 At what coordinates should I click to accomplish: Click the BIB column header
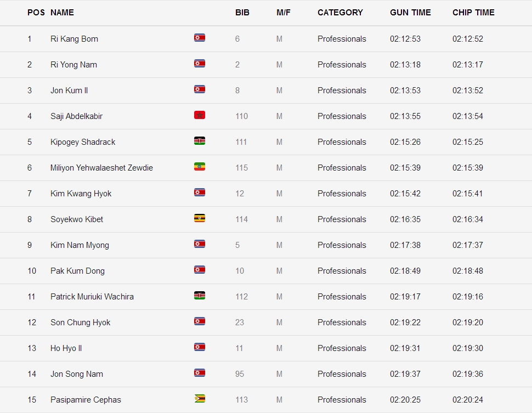[x=242, y=13]
